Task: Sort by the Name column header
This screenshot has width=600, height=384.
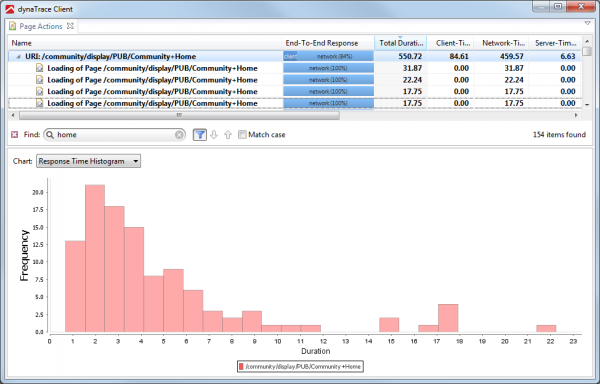Action: pos(145,43)
